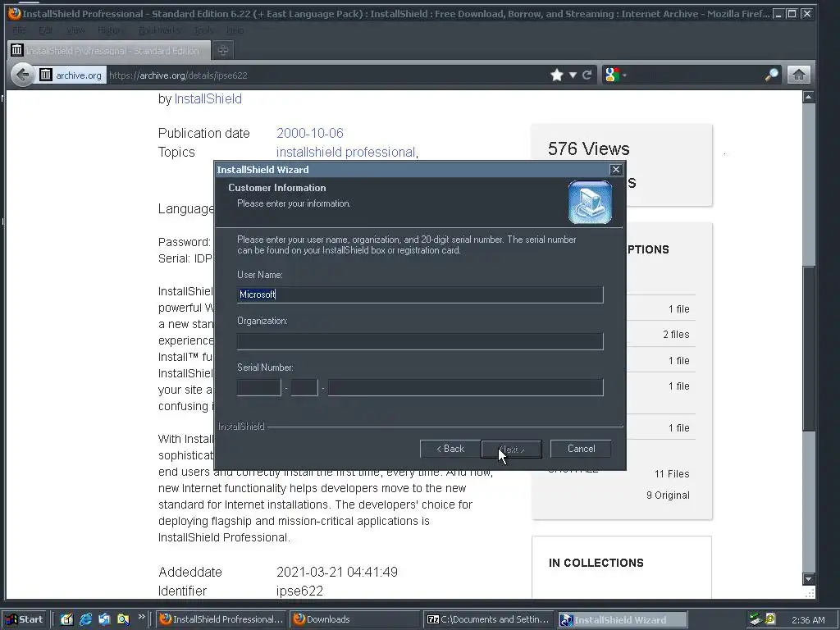Open the 2000-10-06 publication date link
This screenshot has width=840, height=630.
(x=309, y=134)
